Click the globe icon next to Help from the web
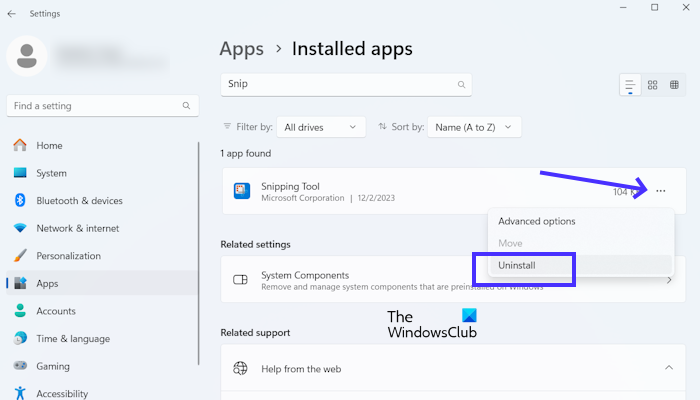 [x=240, y=368]
